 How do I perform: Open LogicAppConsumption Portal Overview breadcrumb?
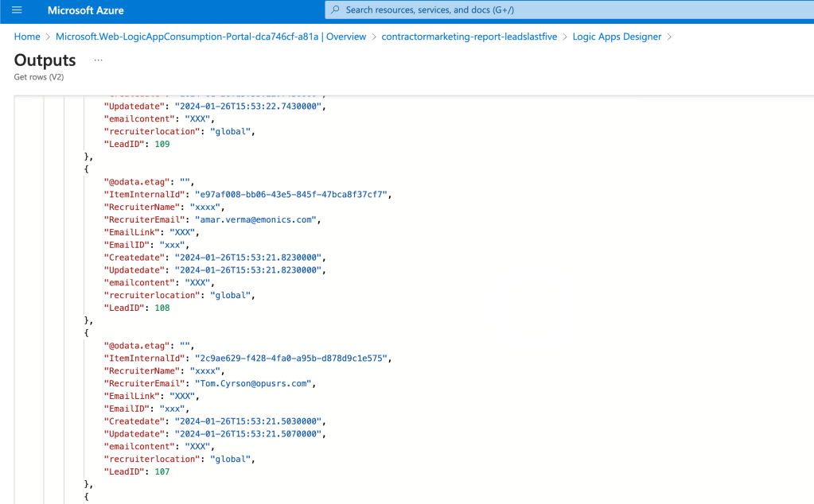[211, 37]
